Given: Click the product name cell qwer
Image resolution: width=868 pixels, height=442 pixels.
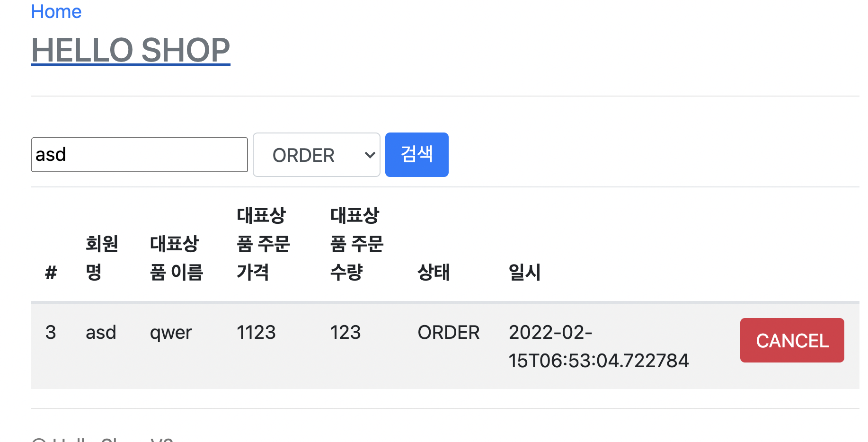Looking at the screenshot, I should pos(171,333).
